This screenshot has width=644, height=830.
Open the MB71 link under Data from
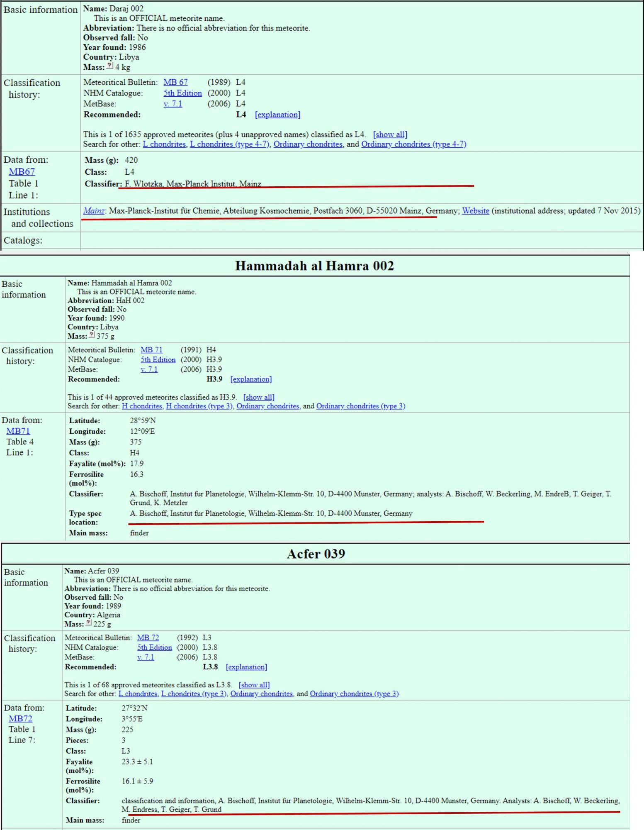click(18, 431)
